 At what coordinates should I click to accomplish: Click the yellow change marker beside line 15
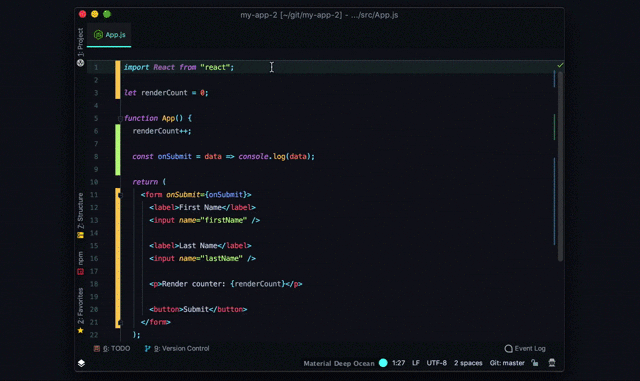tap(118, 245)
